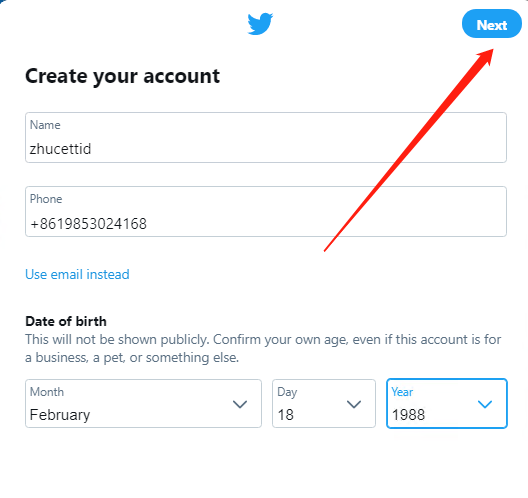Click the selected month value February
The width and height of the screenshot is (528, 498).
60,415
